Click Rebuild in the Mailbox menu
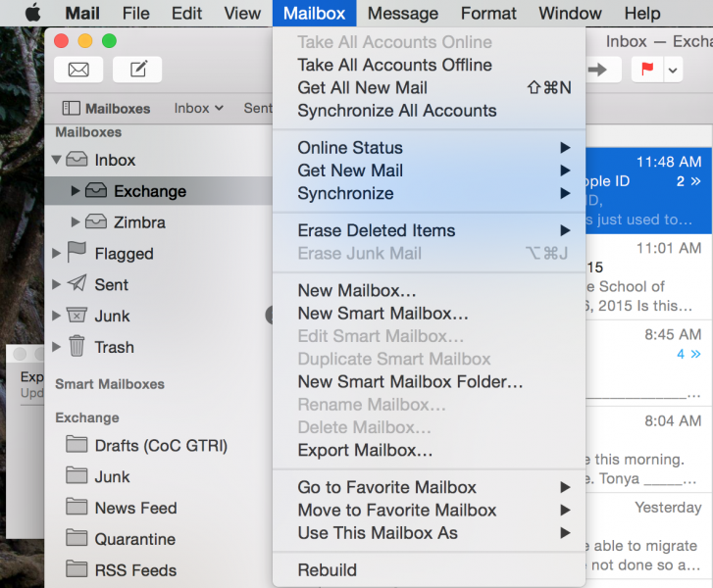The width and height of the screenshot is (713, 588). (327, 569)
